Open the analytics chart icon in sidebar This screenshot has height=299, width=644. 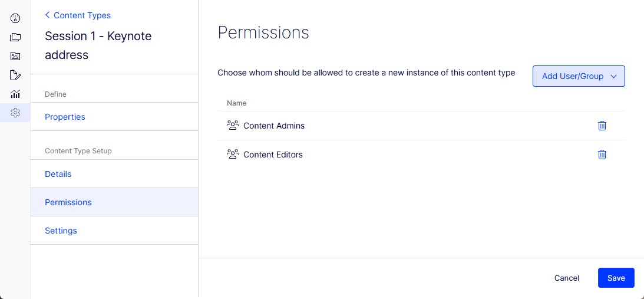tap(15, 94)
